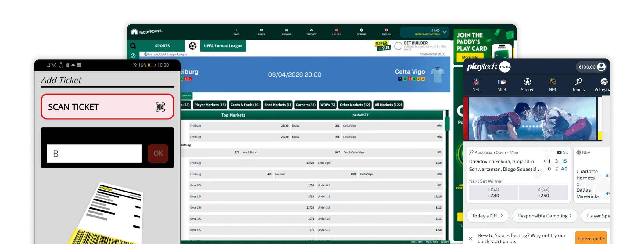Image resolution: width=644 pixels, height=244 pixels.
Task: Open the football players banner image
Action: click(532, 118)
